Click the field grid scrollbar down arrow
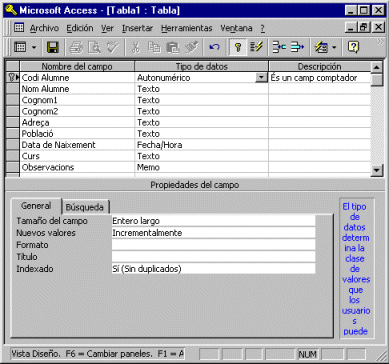 pos(377,170)
